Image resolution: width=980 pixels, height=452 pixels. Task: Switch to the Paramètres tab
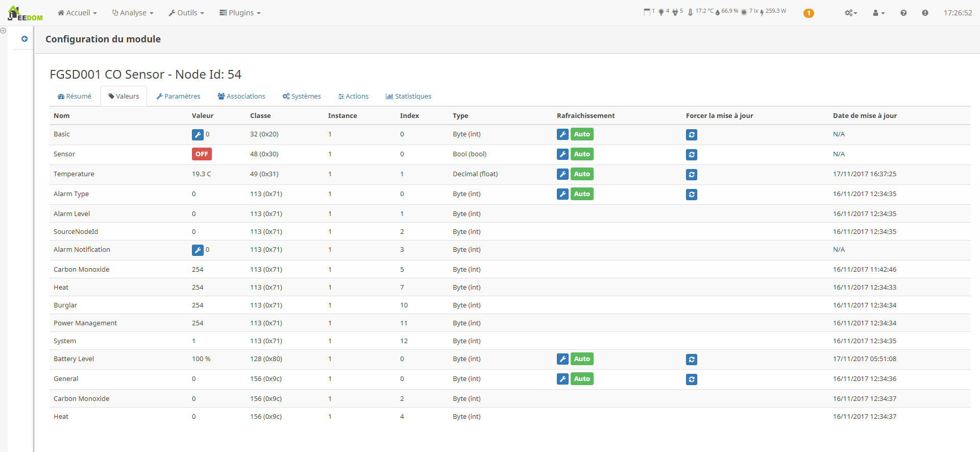pos(178,96)
